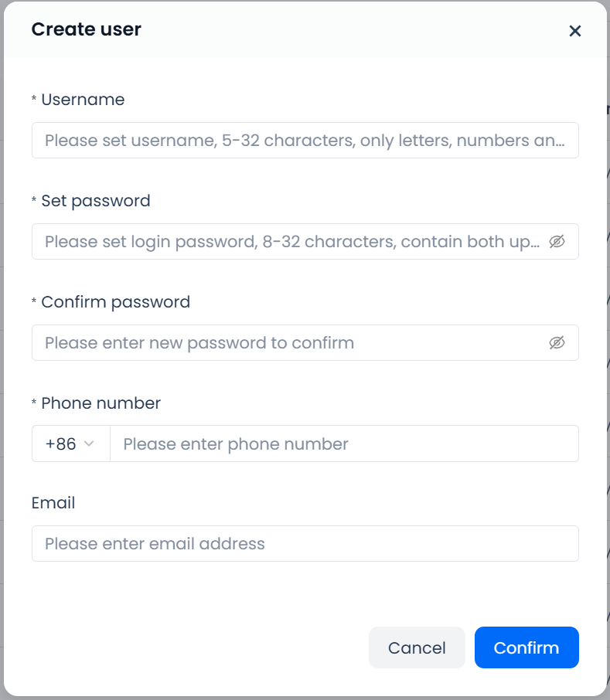Expand the chevron arrow beside +86
Image resolution: width=610 pixels, height=700 pixels.
tap(89, 444)
